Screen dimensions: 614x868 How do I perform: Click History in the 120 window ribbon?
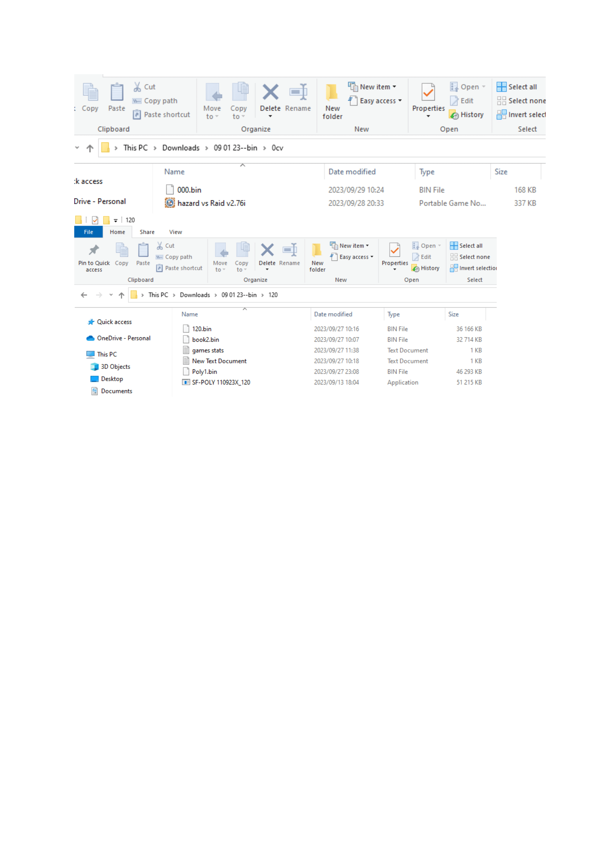coord(426,268)
